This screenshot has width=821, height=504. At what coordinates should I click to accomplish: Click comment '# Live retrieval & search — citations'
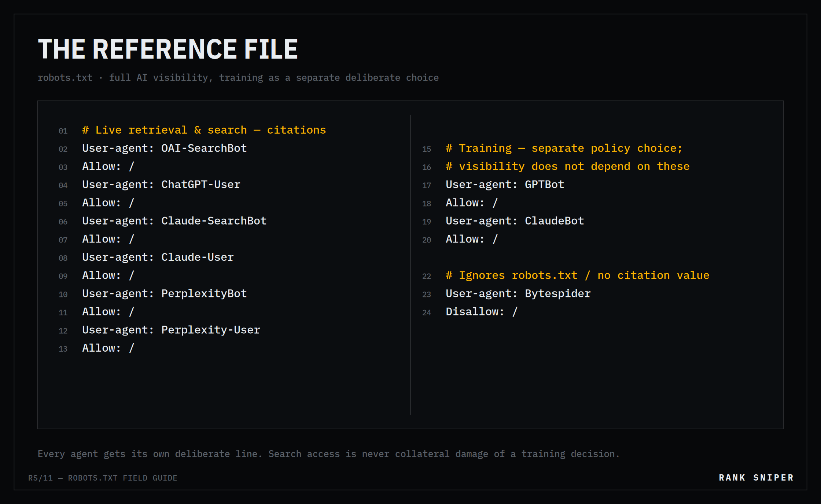(x=204, y=130)
